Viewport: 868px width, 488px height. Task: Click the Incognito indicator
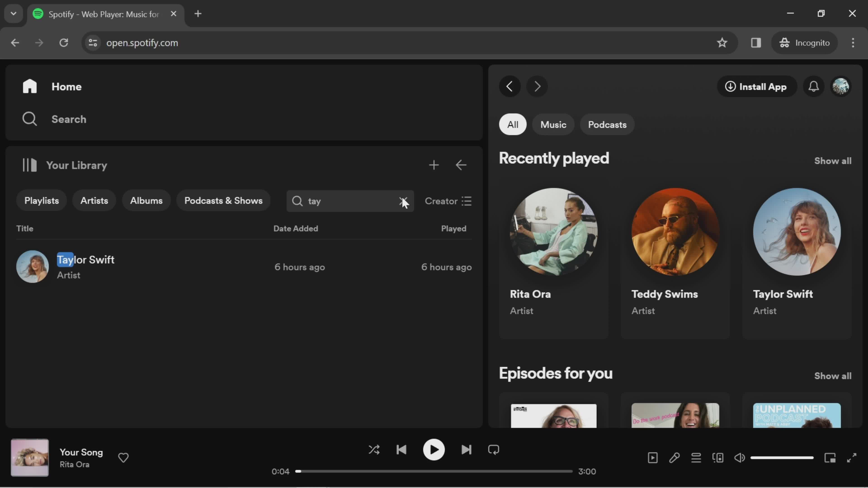coord(805,43)
